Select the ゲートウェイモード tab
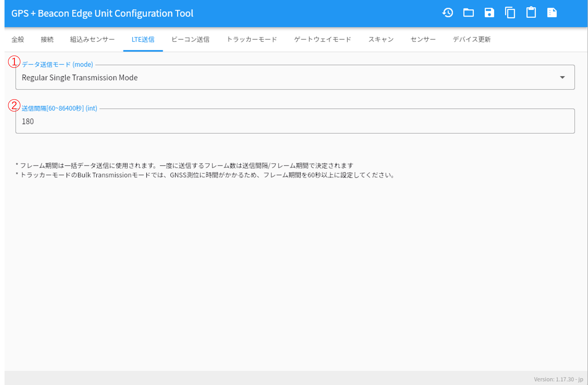 (x=323, y=40)
